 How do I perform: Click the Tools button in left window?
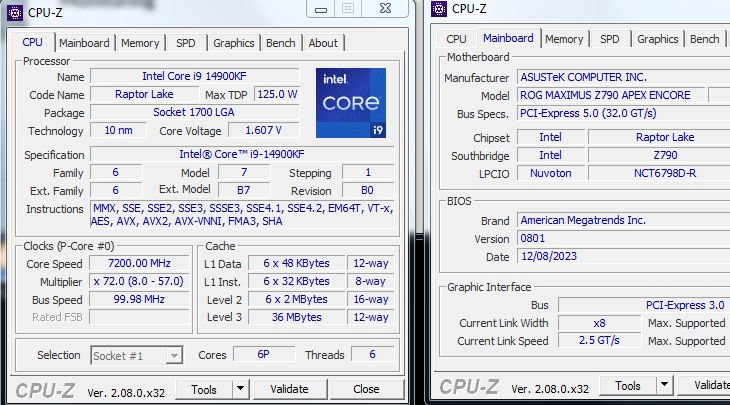point(204,389)
